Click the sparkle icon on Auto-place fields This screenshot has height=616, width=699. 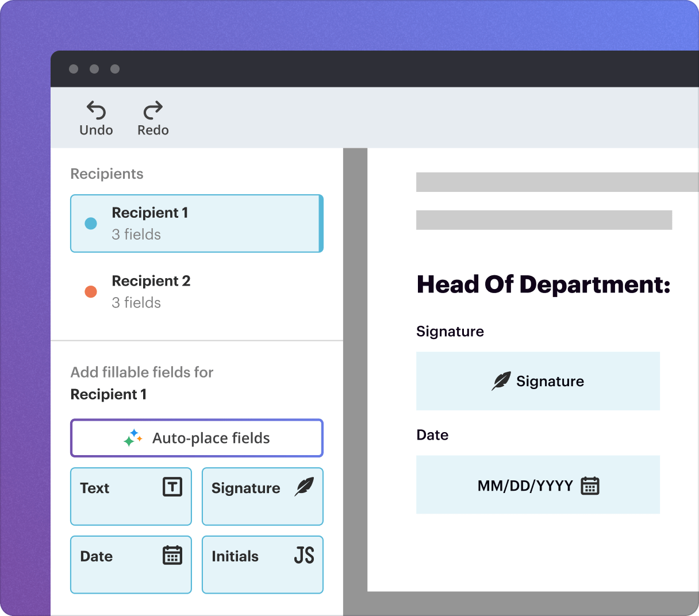point(132,438)
